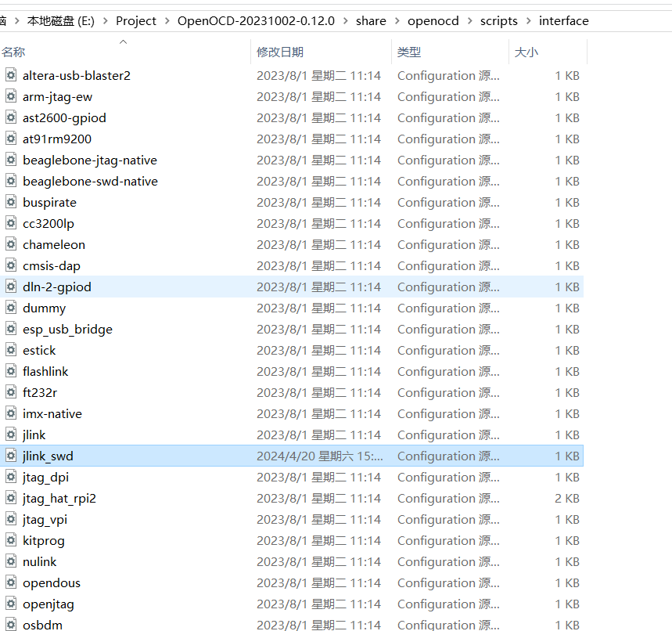Screen dimensions: 672x631
Task: Click the kitprog file icon
Action: 11,540
